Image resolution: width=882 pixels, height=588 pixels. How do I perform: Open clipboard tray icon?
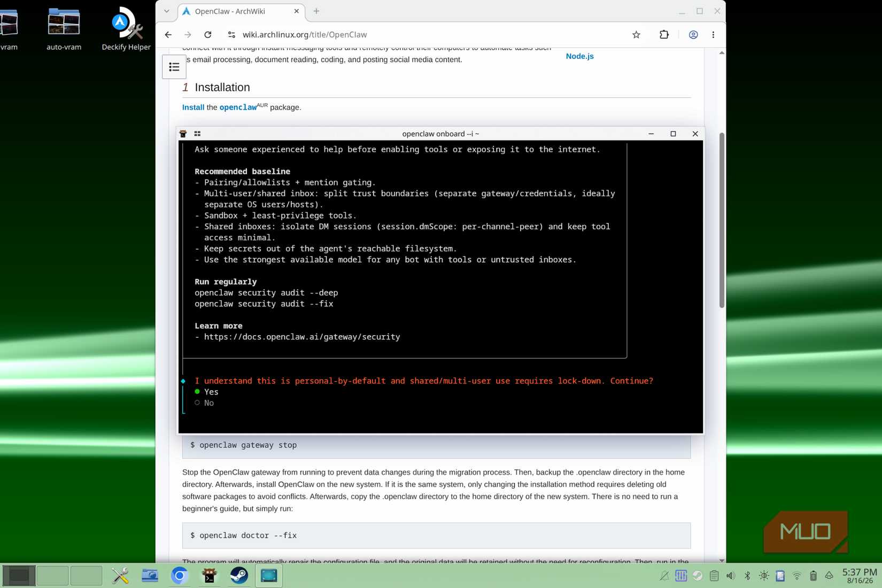click(714, 576)
